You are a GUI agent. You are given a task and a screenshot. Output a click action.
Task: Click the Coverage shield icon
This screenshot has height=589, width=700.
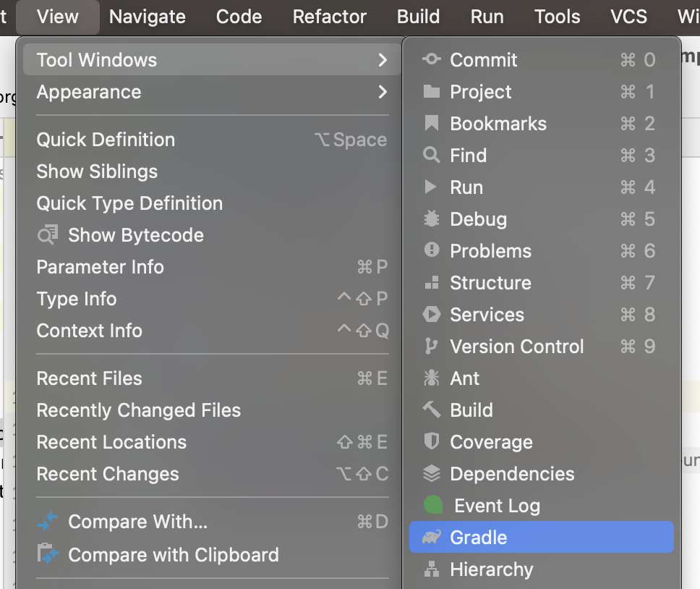click(x=431, y=441)
